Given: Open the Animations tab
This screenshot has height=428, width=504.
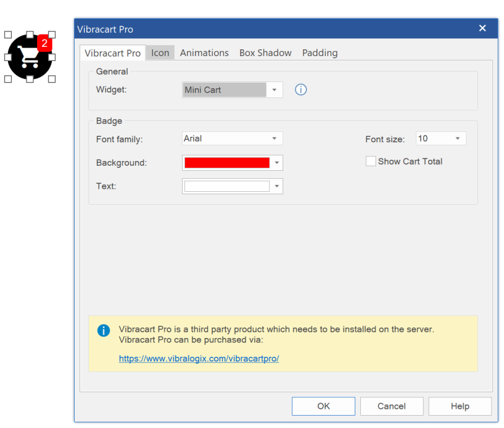Looking at the screenshot, I should click(204, 52).
